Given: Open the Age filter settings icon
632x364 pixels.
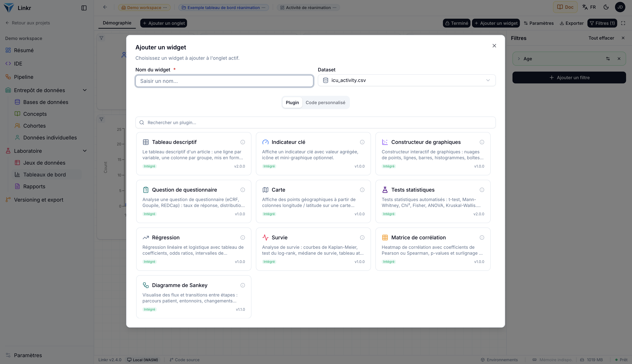Looking at the screenshot, I should point(608,59).
